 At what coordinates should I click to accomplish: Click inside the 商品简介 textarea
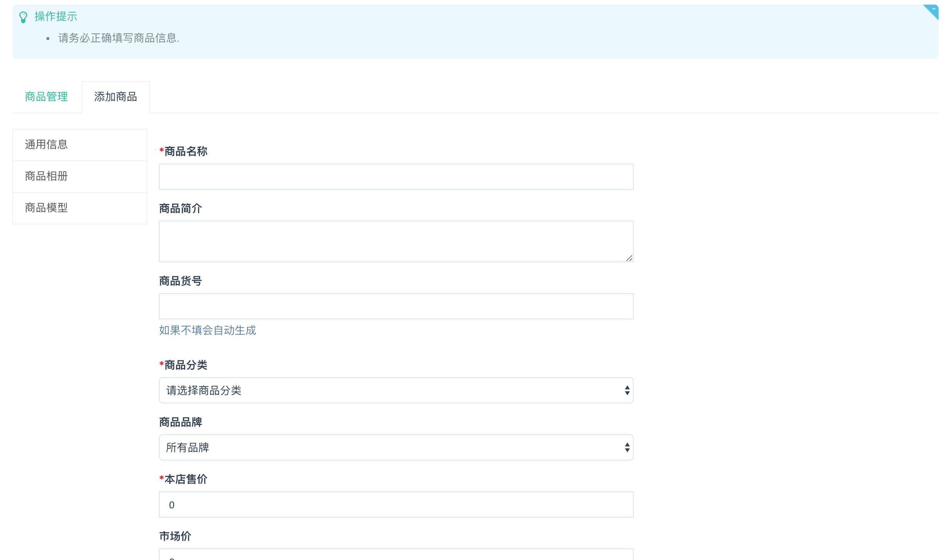click(x=396, y=241)
